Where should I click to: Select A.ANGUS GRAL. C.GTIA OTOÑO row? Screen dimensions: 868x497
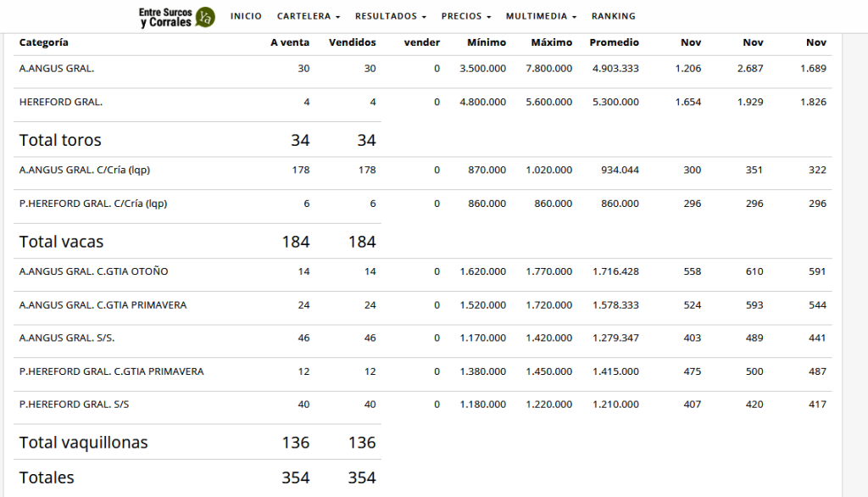(x=422, y=271)
